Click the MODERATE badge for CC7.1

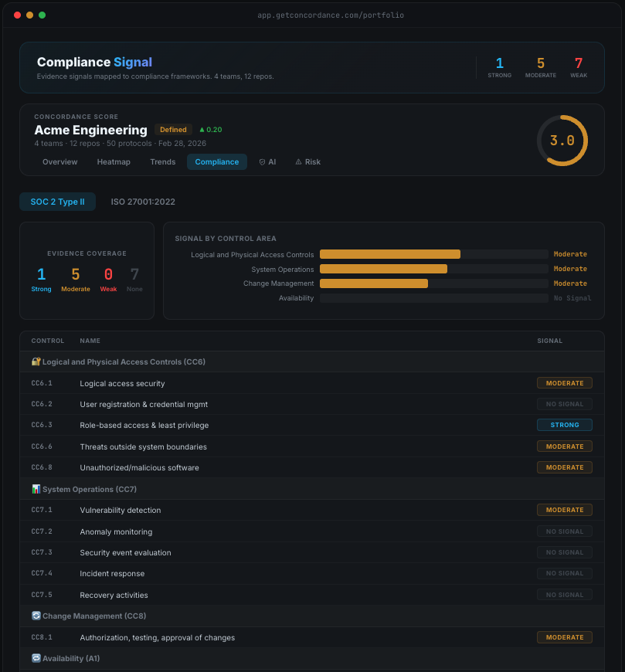(565, 510)
